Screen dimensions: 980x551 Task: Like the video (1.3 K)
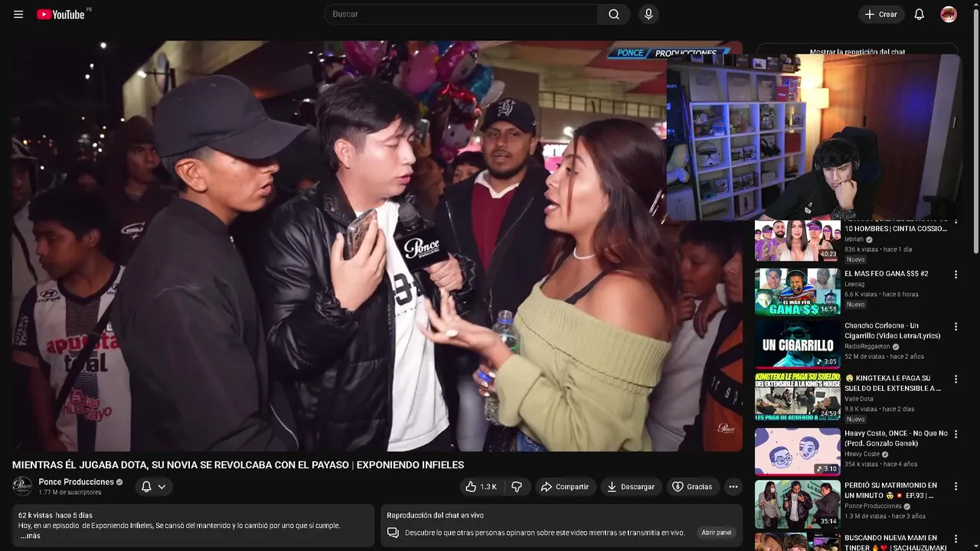tap(481, 487)
